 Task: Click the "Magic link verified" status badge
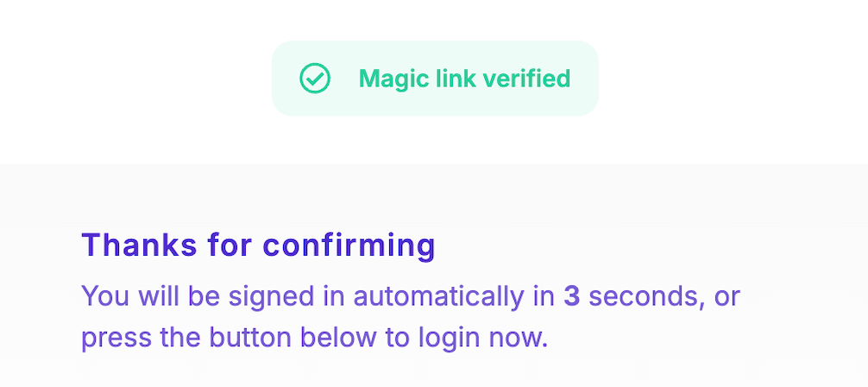(x=435, y=79)
